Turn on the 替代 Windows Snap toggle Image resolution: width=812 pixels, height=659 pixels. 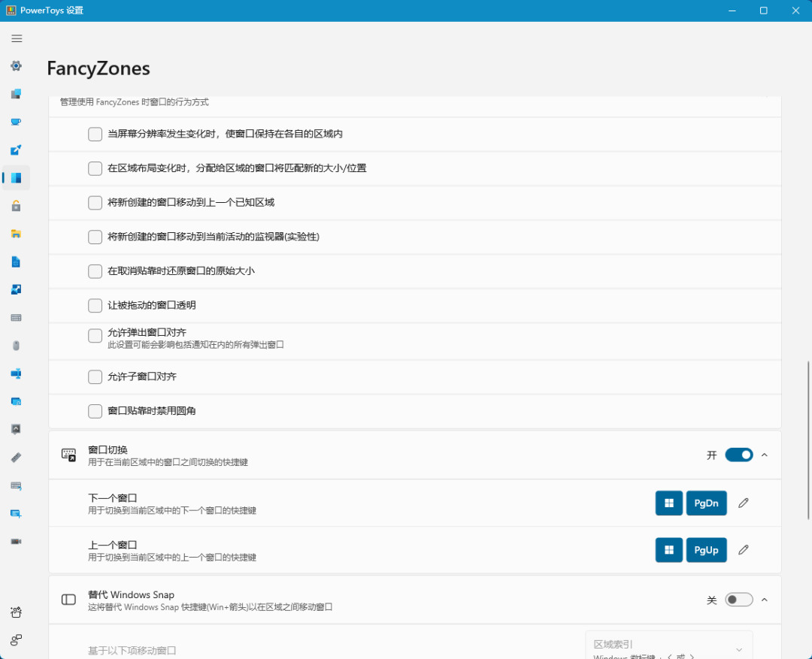pos(738,599)
